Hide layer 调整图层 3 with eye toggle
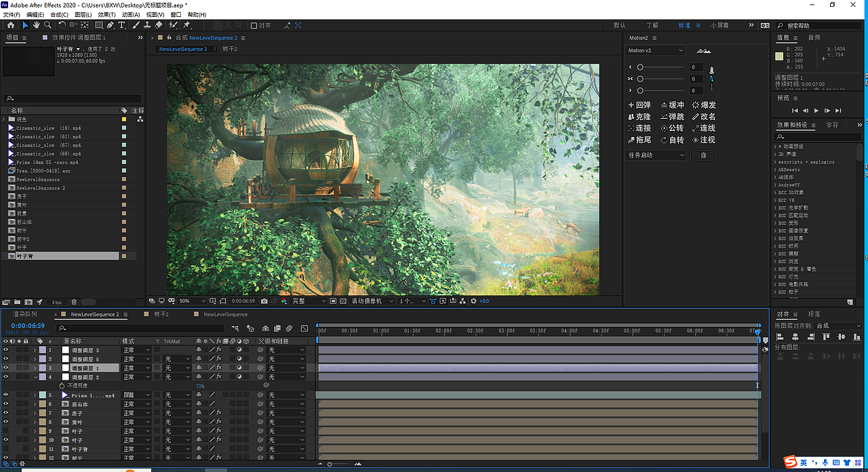 point(5,350)
